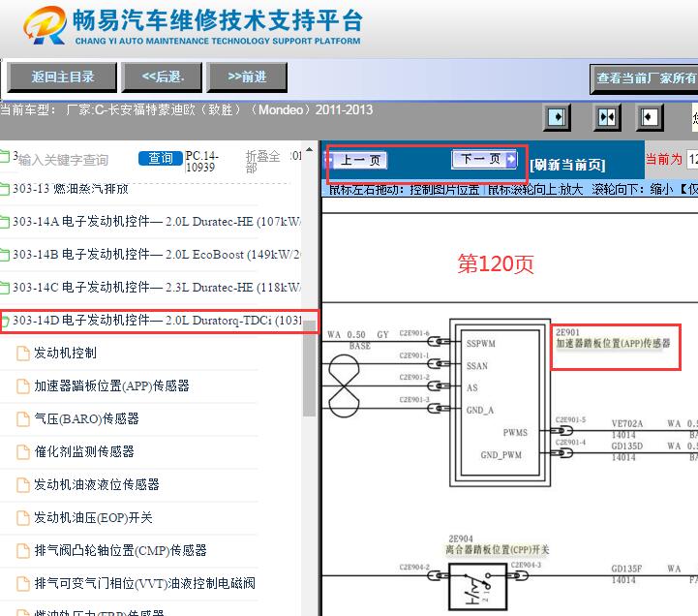This screenshot has height=616, width=698.
Task: Click GND_PWM pin label in diagram
Action: point(501,455)
